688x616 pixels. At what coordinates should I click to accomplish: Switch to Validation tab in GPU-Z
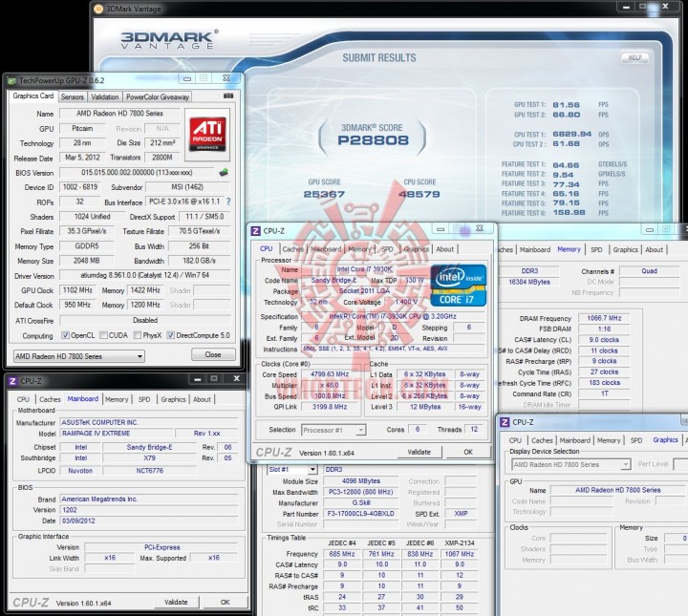click(105, 96)
